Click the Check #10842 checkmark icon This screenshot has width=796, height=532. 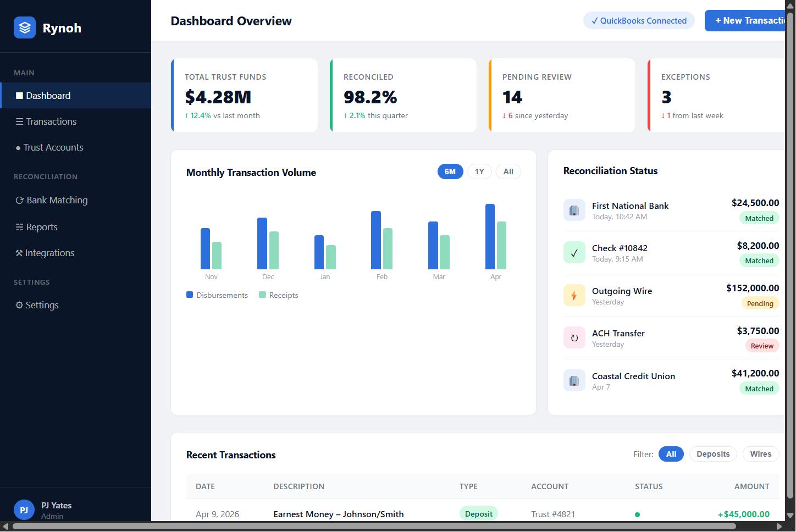click(574, 253)
